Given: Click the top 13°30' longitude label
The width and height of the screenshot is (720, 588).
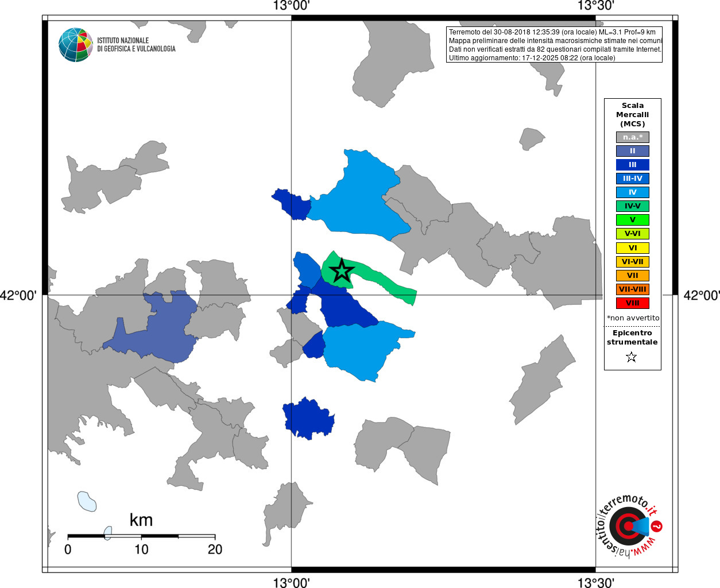Looking at the screenshot, I should point(595,6).
